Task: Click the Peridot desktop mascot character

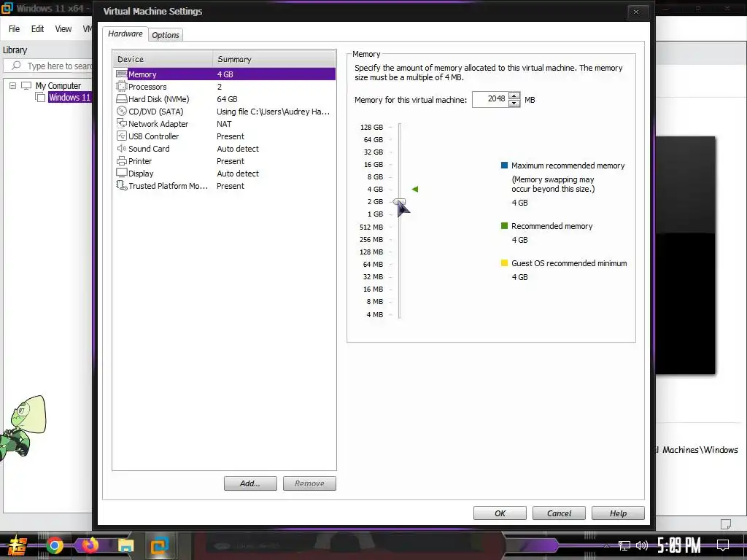Action: pyautogui.click(x=24, y=427)
